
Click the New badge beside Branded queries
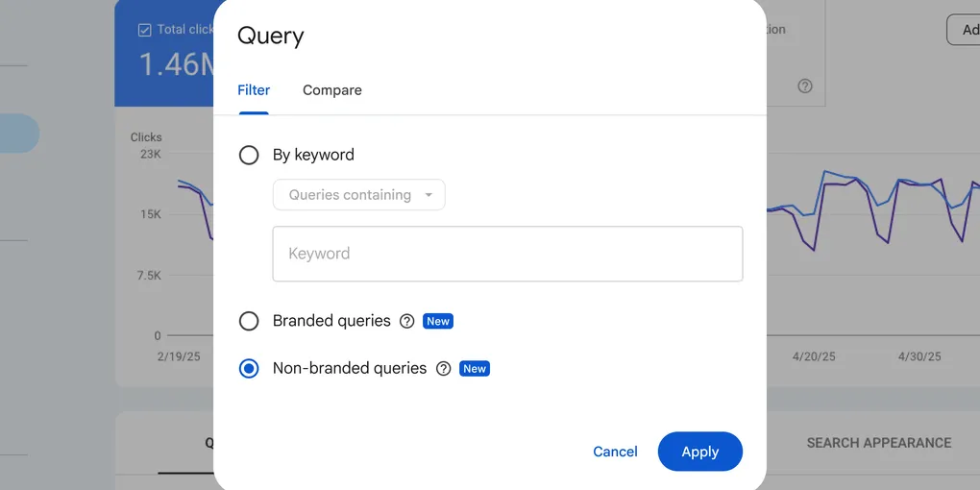coord(438,321)
